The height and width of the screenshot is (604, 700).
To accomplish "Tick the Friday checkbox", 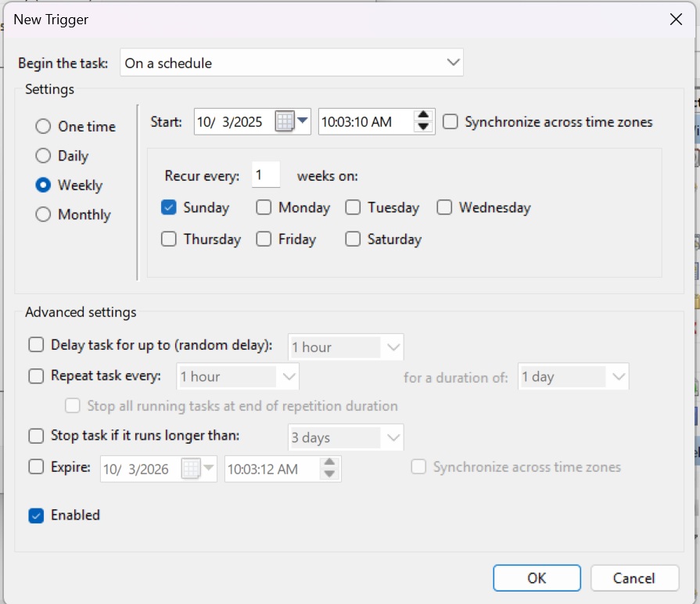I will 264,239.
